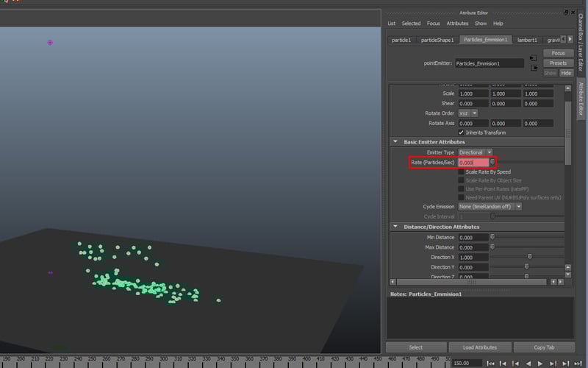The height and width of the screenshot is (368, 588).
Task: Step back to previous key
Action: pos(516,363)
